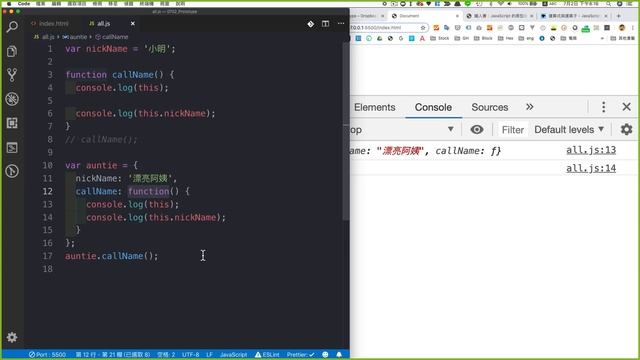Image resolution: width=640 pixels, height=360 pixels.
Task: Close the DevTools panel
Action: (627, 107)
